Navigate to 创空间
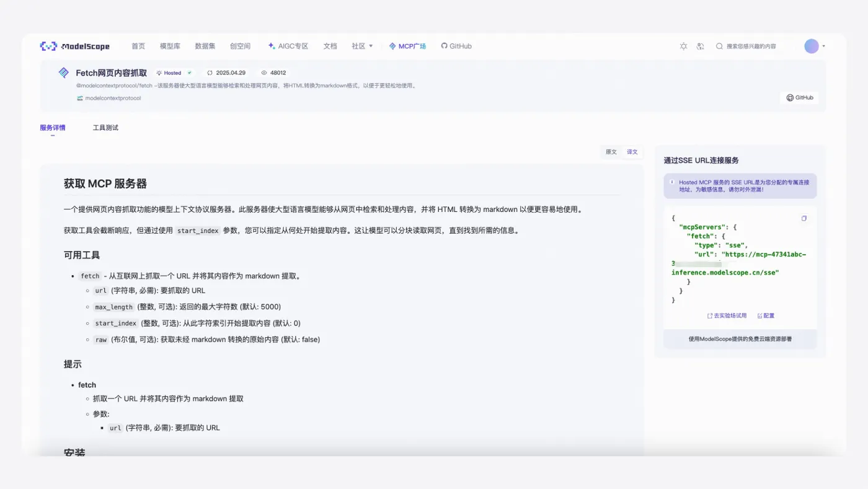 tap(240, 46)
